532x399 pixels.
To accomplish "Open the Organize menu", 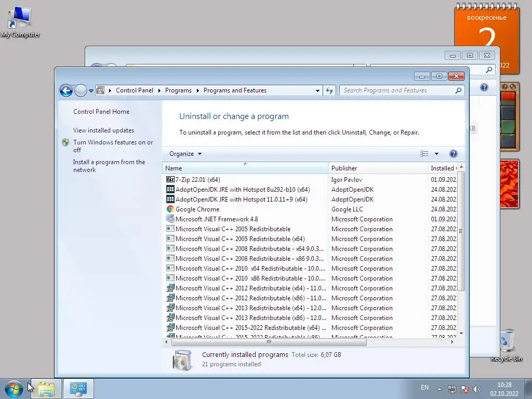I will tap(185, 154).
